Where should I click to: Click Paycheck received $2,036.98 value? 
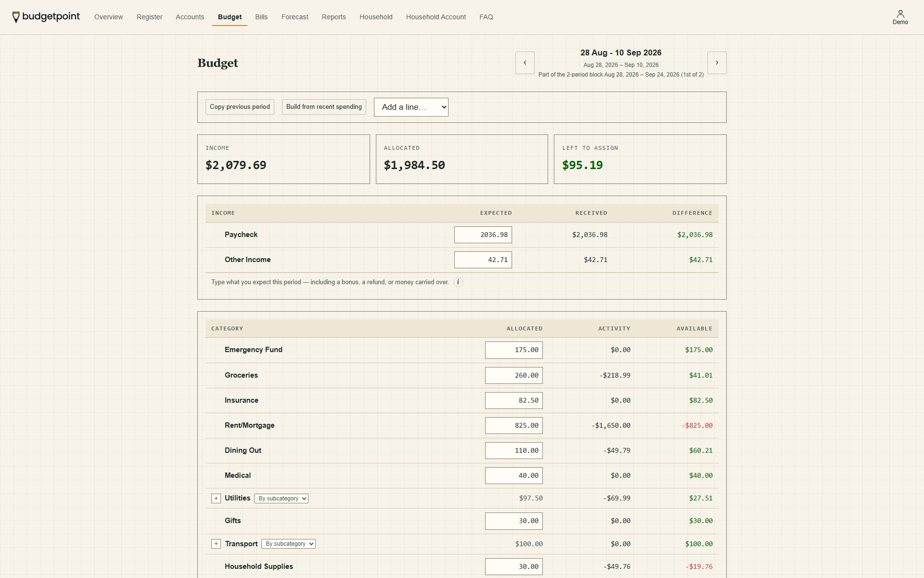click(x=590, y=235)
